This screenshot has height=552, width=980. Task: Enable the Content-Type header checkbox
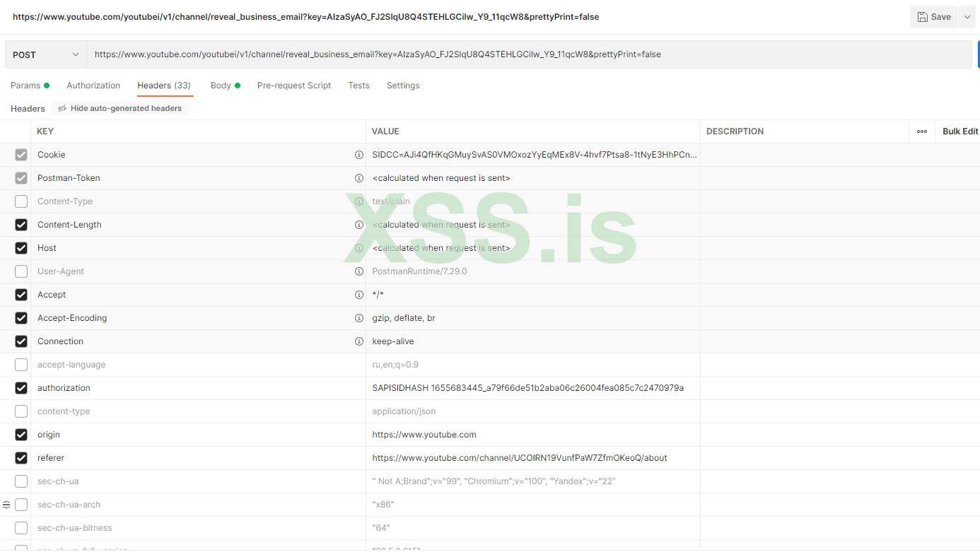tap(21, 201)
